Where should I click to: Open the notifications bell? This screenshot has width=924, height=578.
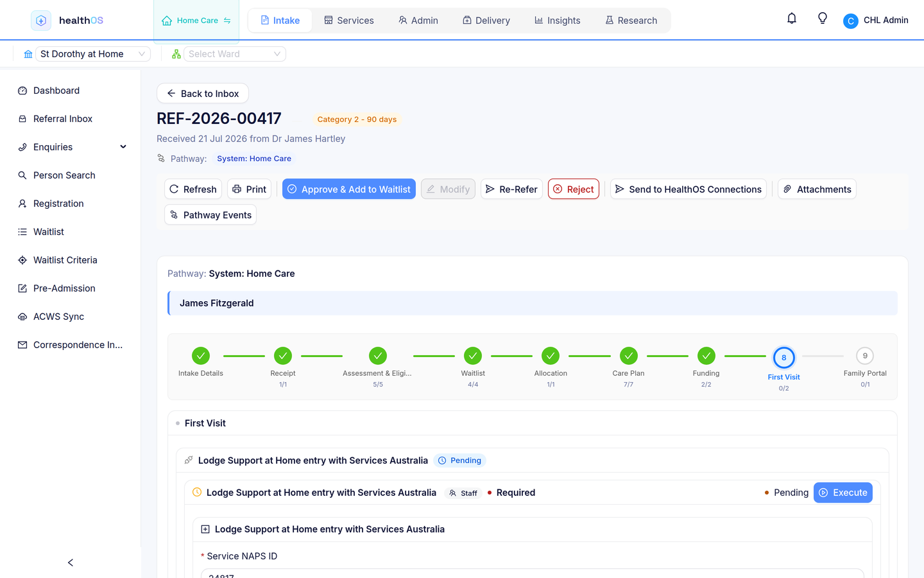[792, 19]
